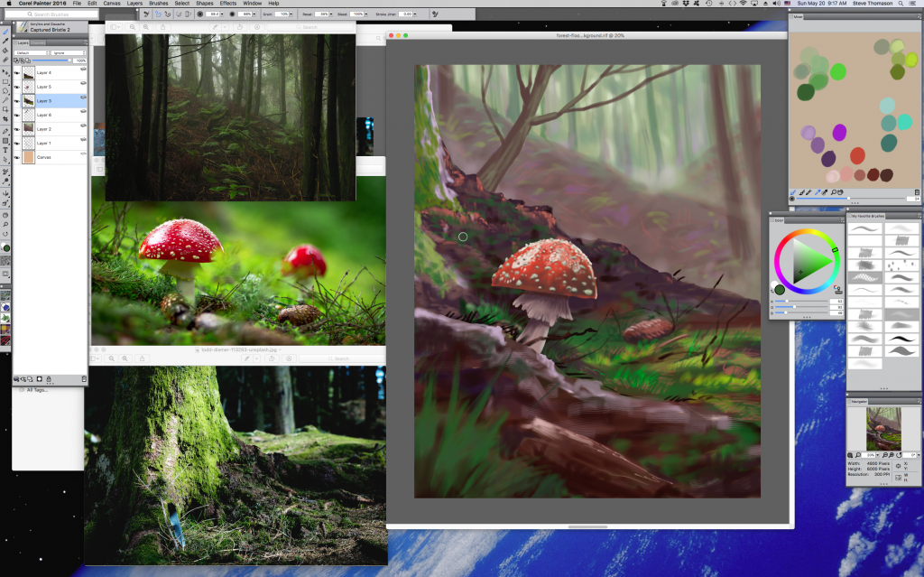Switch to the Channels tab
Screen dimensions: 924x577
point(38,42)
